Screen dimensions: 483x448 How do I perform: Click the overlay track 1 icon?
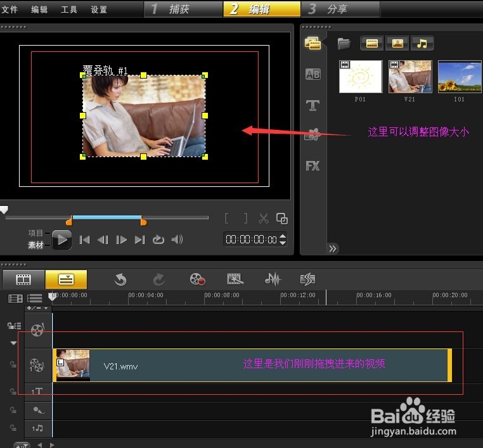[x=37, y=366]
